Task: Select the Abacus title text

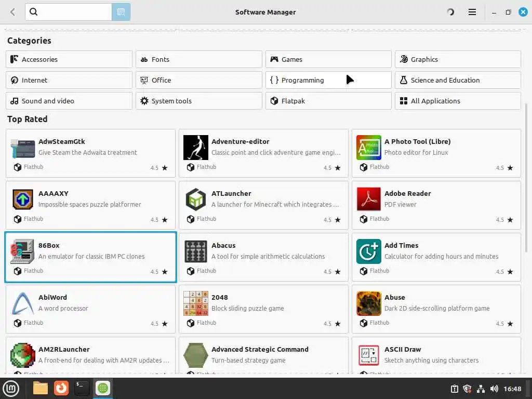Action: [223, 245]
